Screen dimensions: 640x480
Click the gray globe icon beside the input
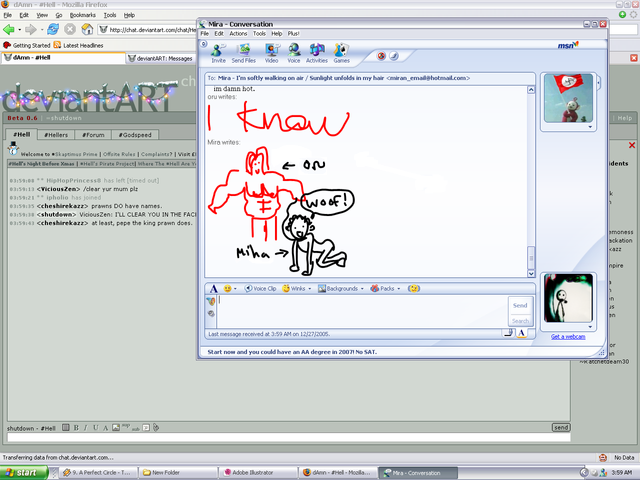[211, 313]
